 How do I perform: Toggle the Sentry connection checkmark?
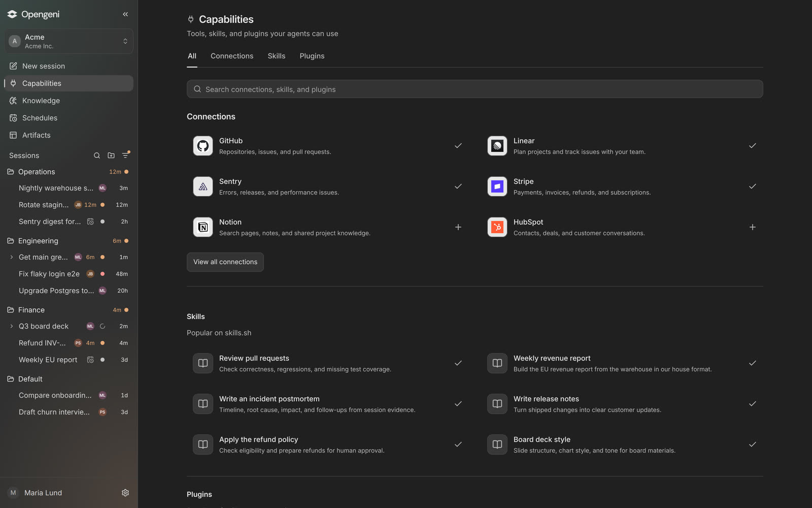point(458,186)
